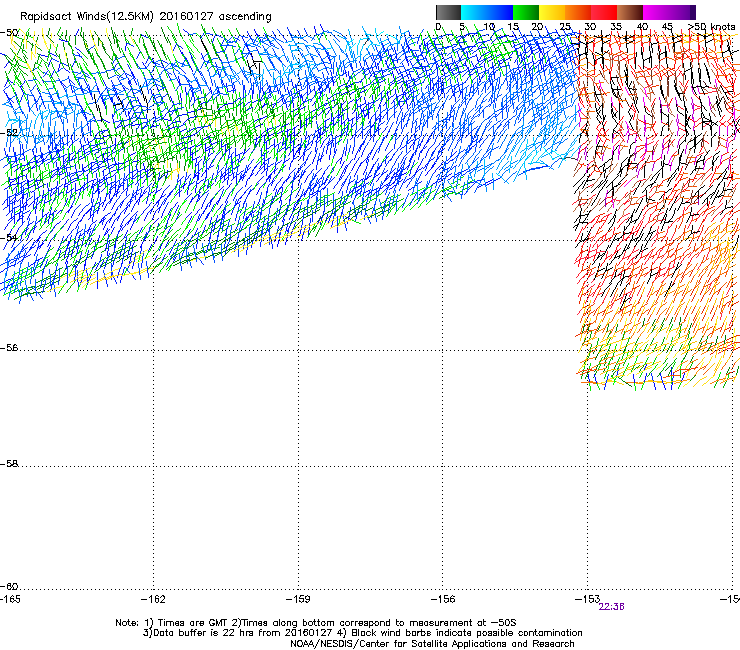Select the gray 0-5 knots legend swatch

(x=448, y=12)
